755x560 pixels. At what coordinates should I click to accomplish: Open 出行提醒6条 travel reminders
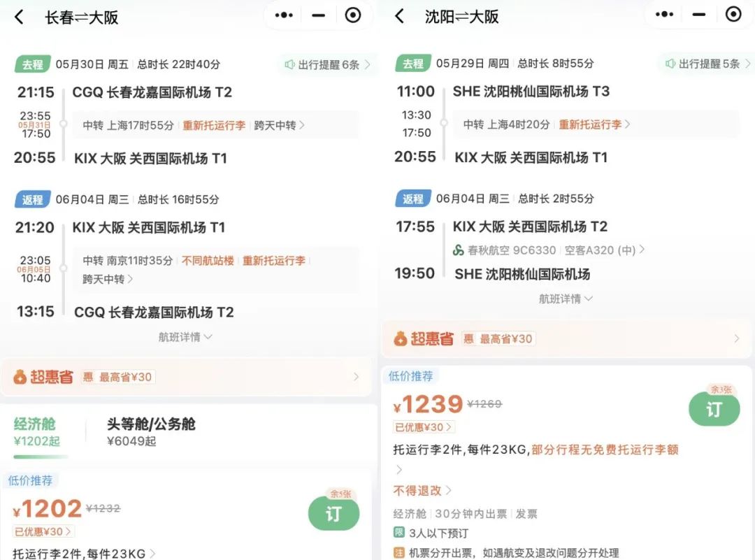[327, 64]
